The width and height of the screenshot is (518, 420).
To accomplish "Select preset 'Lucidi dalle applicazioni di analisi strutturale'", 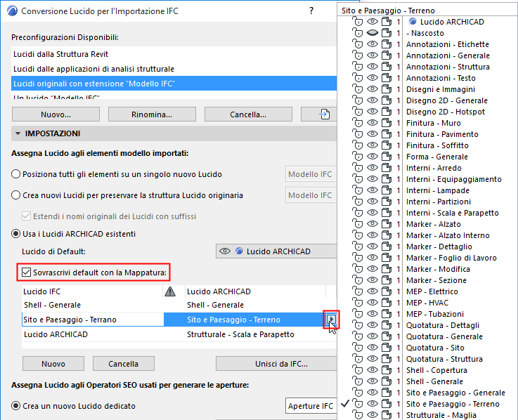I will (174, 69).
